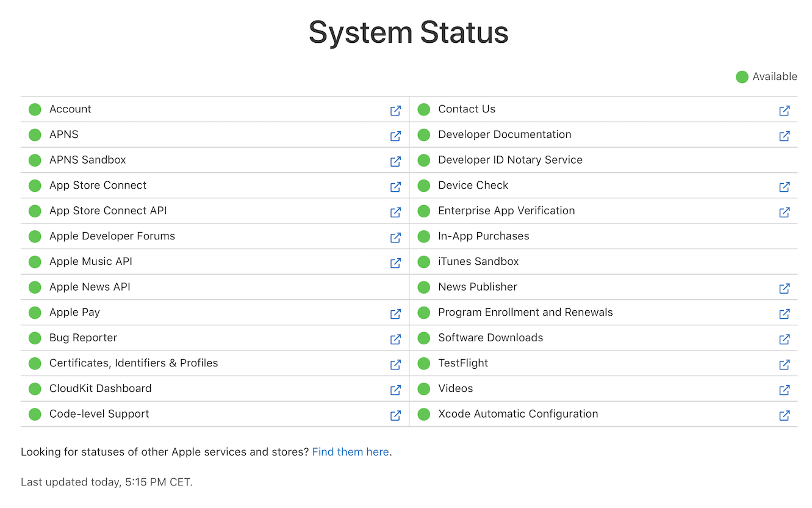Click Xcode Automatic Configuration external link icon

tap(785, 415)
